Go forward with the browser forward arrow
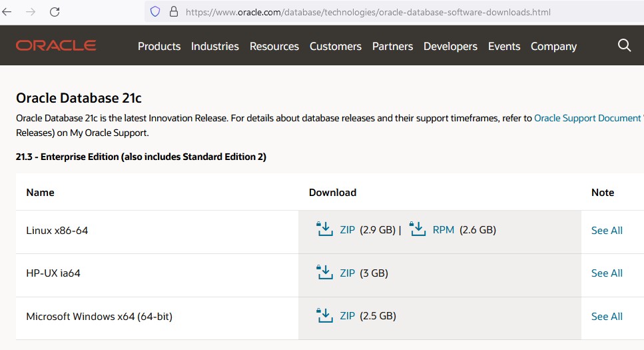This screenshot has height=350, width=644. pyautogui.click(x=31, y=12)
